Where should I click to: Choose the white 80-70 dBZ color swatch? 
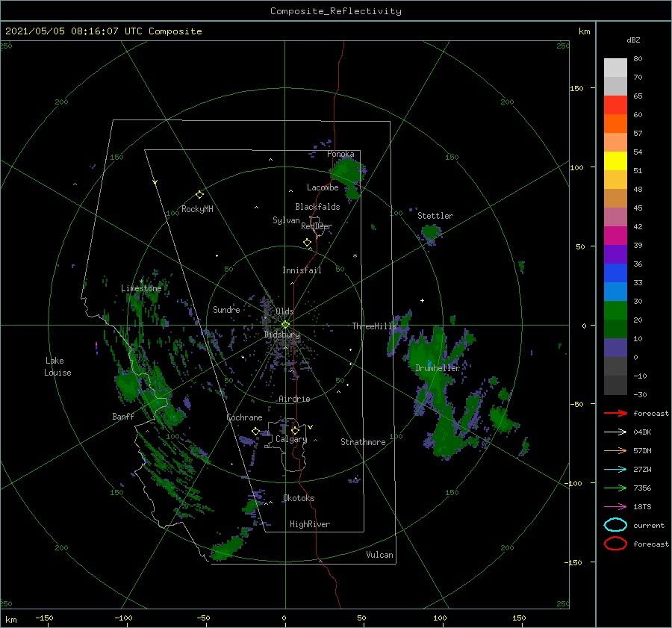coord(615,68)
